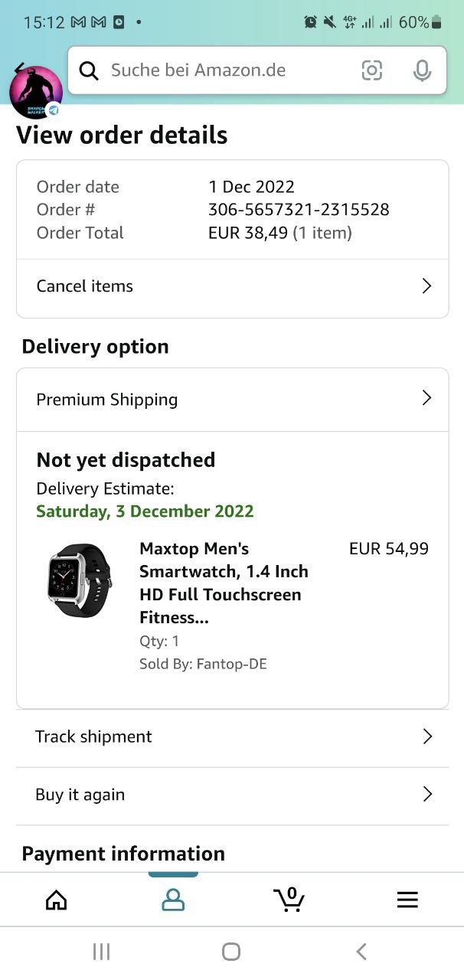Select the Buy it again option
Image resolution: width=464 pixels, height=980 pixels.
click(80, 795)
